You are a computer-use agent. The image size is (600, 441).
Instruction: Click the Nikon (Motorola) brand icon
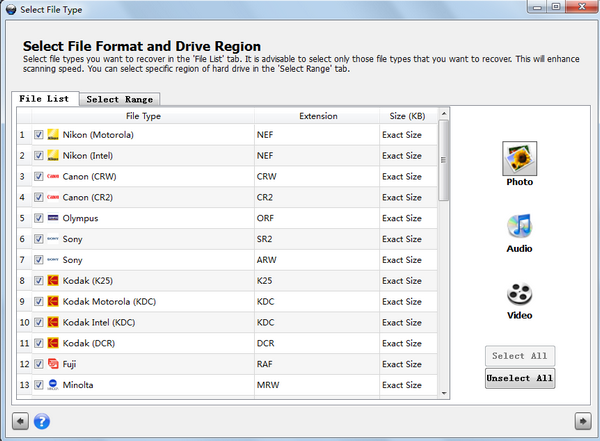[53, 135]
